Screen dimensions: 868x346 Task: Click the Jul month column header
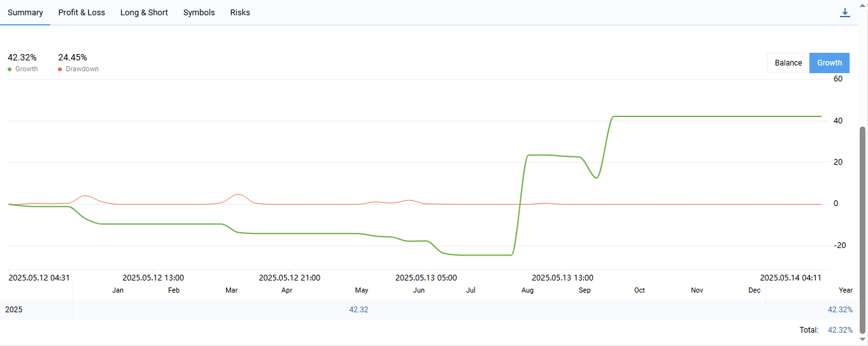coord(471,290)
